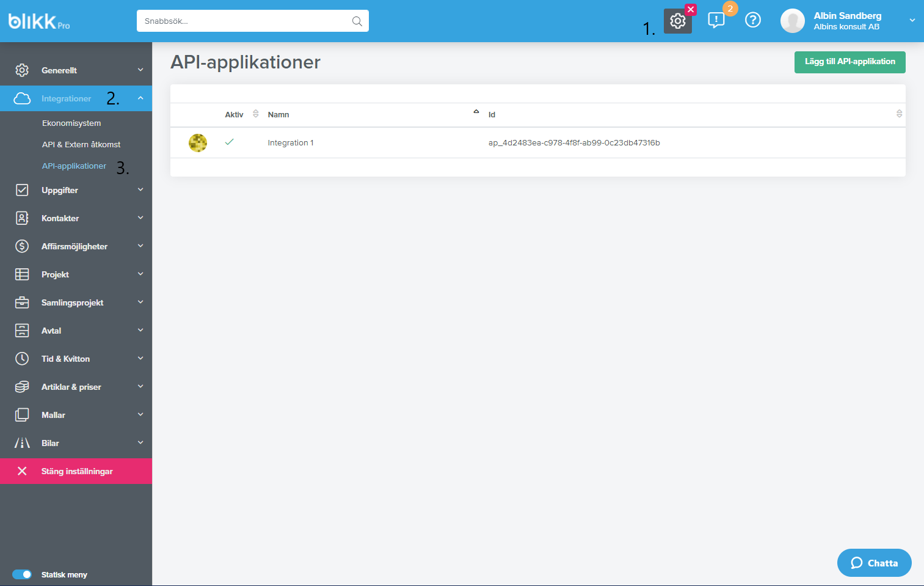Viewport: 924px width, 586px height.
Task: Expand the Bilar section chevron
Action: (x=140, y=442)
